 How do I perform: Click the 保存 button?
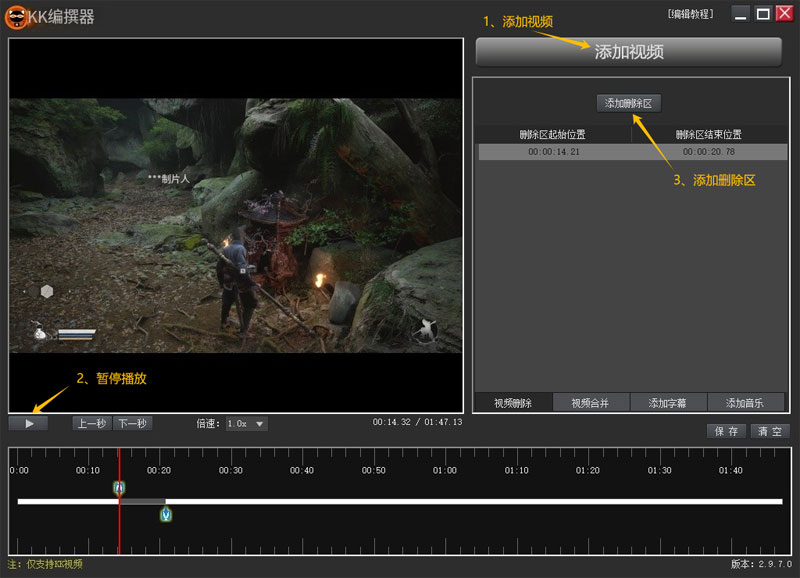click(x=727, y=431)
